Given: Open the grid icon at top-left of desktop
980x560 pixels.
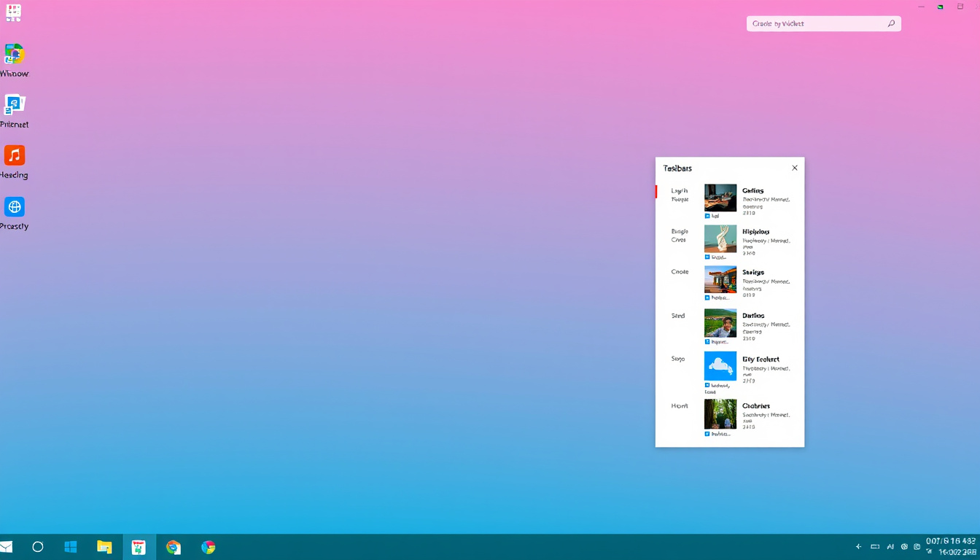Looking at the screenshot, I should (x=13, y=12).
